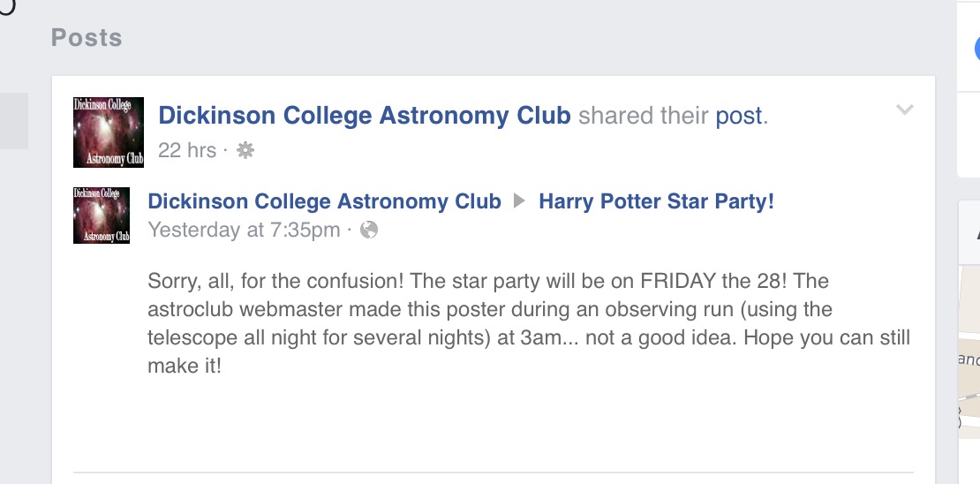Click the partial icon in top-left corner

coord(7,6)
